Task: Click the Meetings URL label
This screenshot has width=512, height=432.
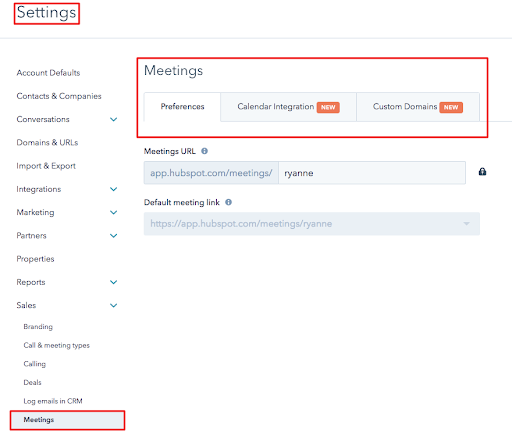Action: (x=170, y=151)
